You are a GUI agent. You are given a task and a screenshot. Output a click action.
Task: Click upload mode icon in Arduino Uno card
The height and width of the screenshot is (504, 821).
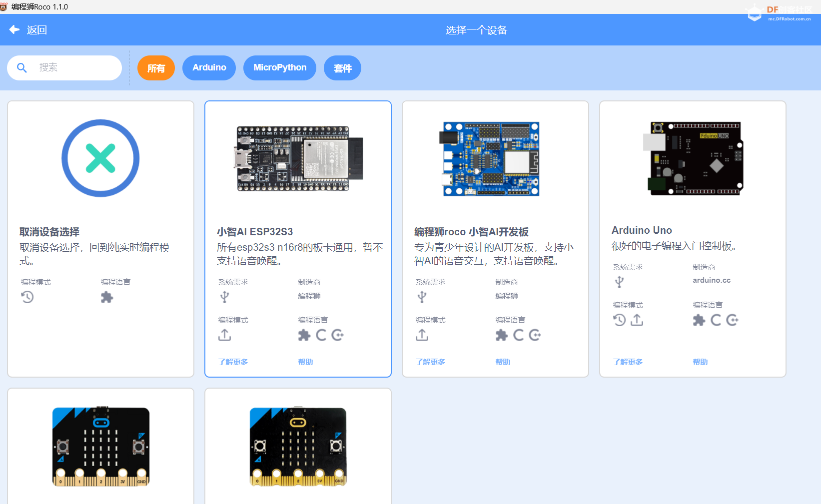coord(637,320)
